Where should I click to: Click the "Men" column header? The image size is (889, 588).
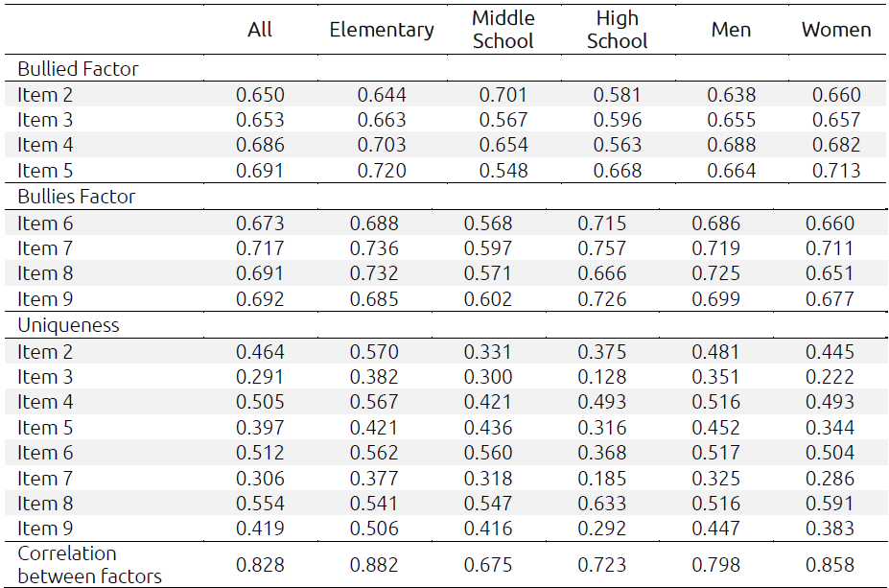(x=732, y=30)
